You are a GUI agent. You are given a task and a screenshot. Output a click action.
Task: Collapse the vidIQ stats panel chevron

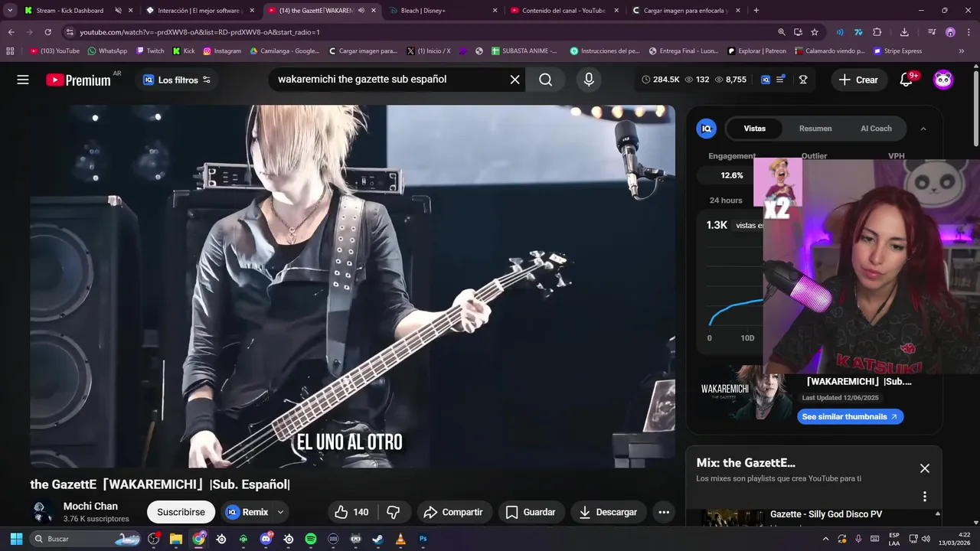pos(923,129)
